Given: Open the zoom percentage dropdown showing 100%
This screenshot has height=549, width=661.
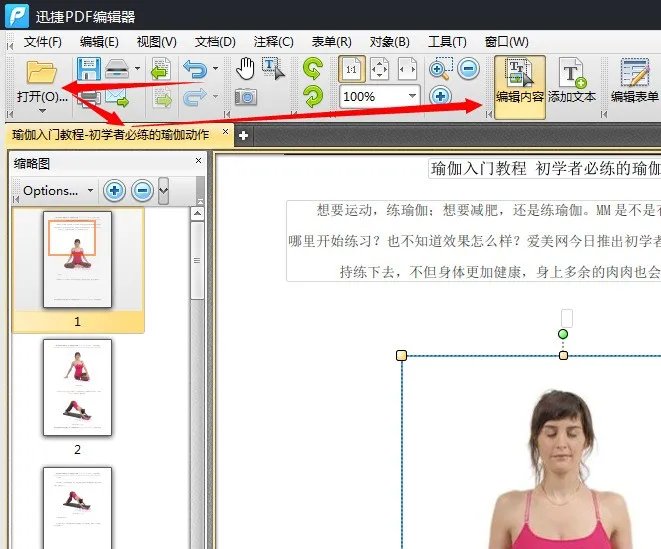Looking at the screenshot, I should tap(412, 97).
